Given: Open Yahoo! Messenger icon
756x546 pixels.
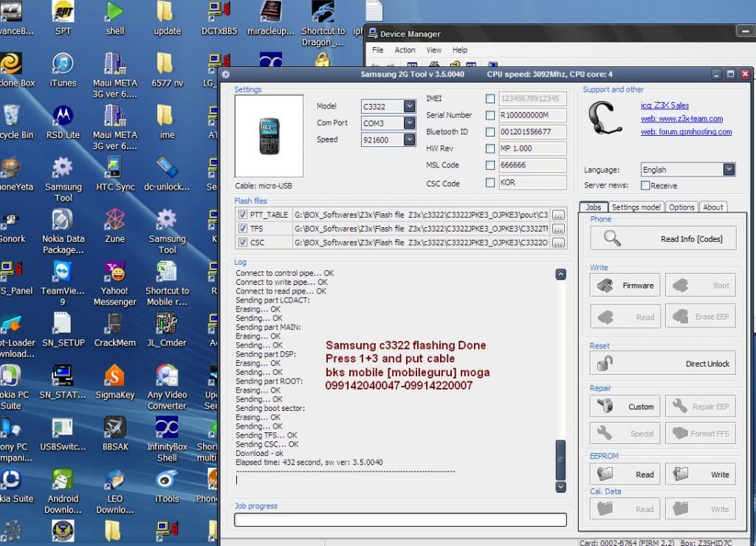Looking at the screenshot, I should tap(114, 283).
